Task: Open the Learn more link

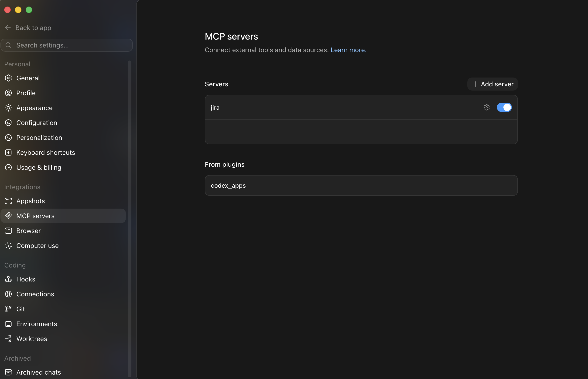Action: pos(349,50)
